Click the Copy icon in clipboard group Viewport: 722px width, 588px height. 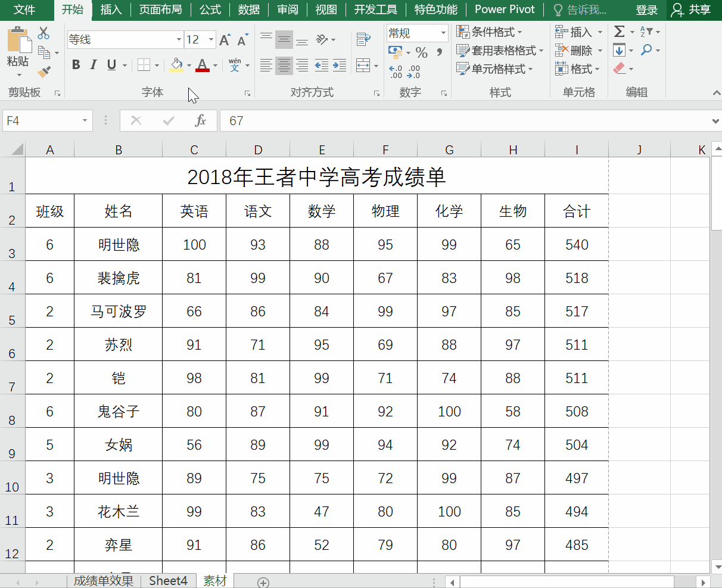point(43,52)
